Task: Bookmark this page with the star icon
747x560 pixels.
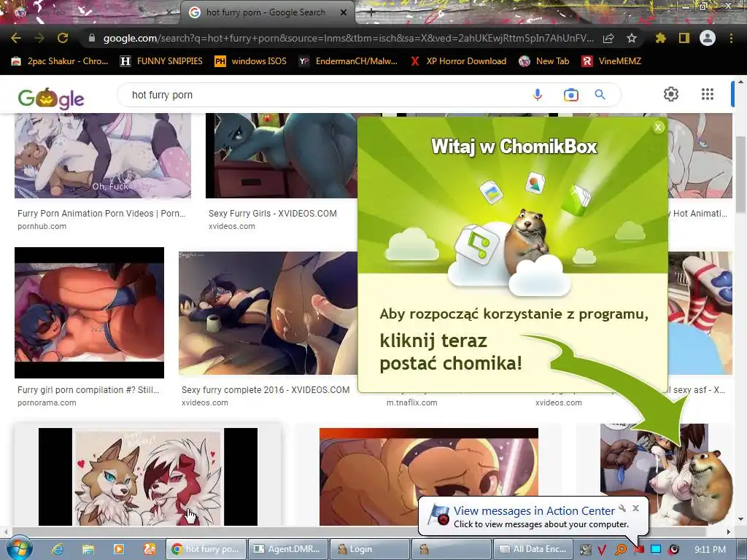Action: tap(632, 38)
